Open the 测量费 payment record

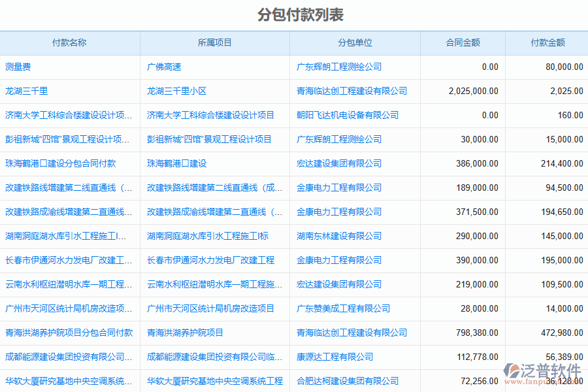coord(18,67)
